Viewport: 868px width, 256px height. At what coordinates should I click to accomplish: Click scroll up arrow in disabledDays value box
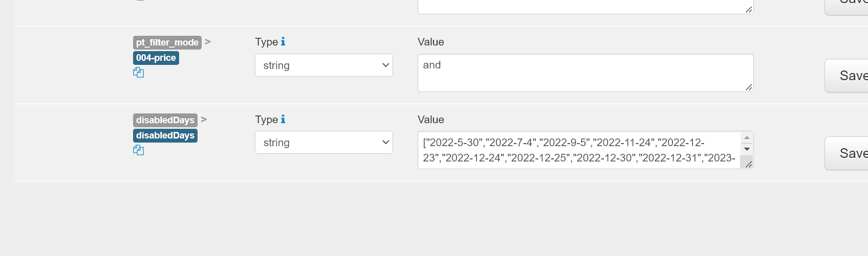pos(747,137)
